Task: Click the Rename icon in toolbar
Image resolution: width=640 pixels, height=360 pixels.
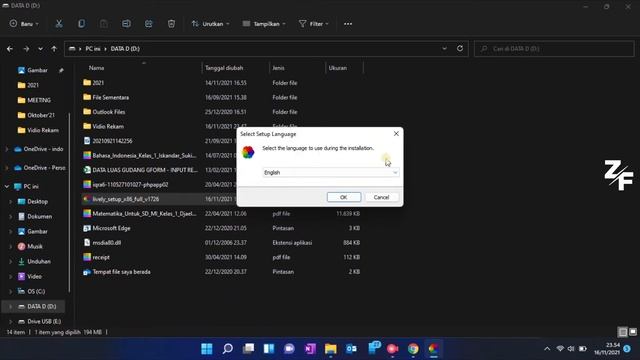Action: coord(126,24)
